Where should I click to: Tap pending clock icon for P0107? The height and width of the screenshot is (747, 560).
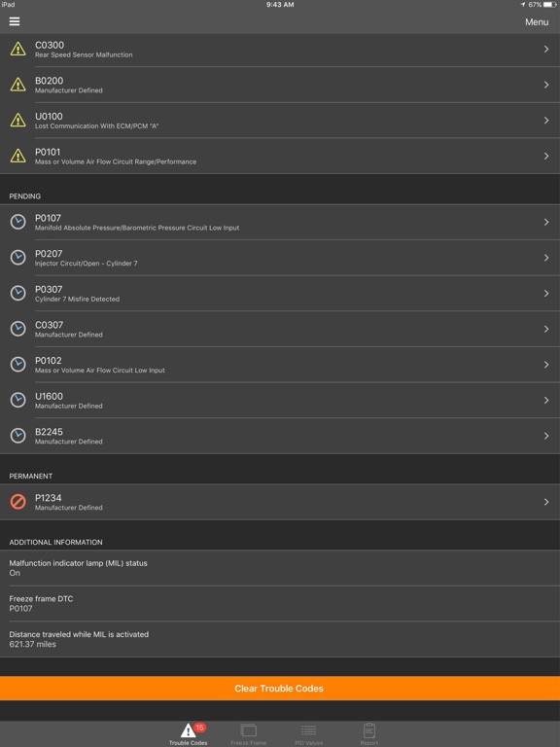[18, 222]
